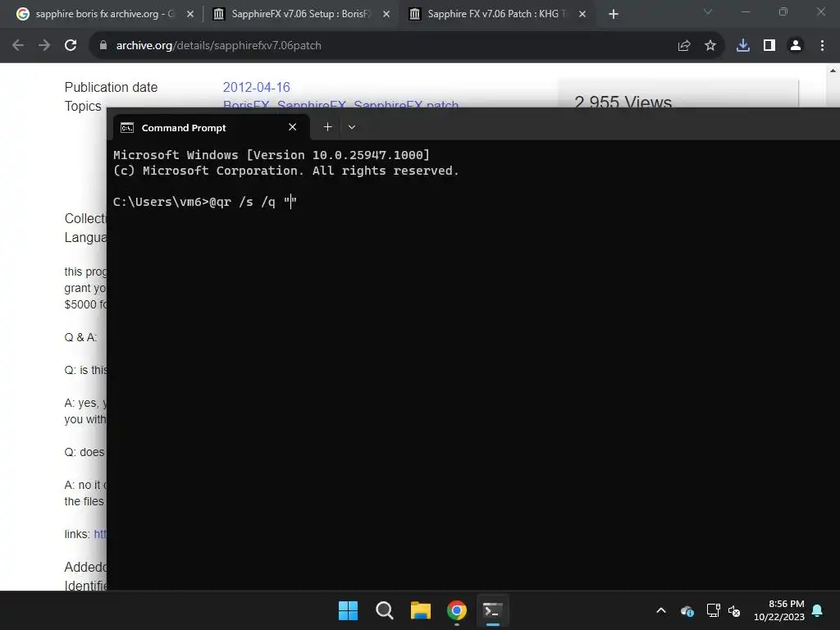Screen dimensions: 840x630
Task: Open Chrome profile avatar
Action: click(x=796, y=46)
